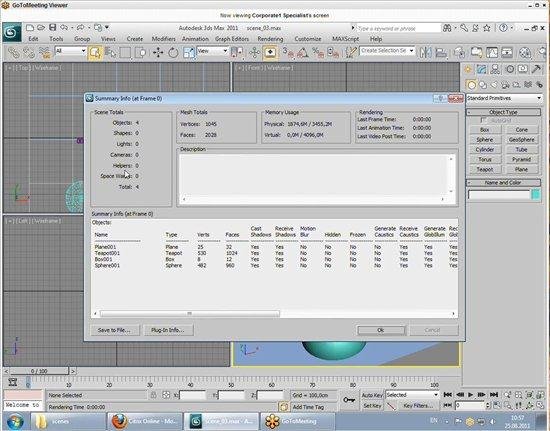This screenshot has height=431, width=550.
Task: Toggle the 3D Snaps icon
Action: point(288,53)
